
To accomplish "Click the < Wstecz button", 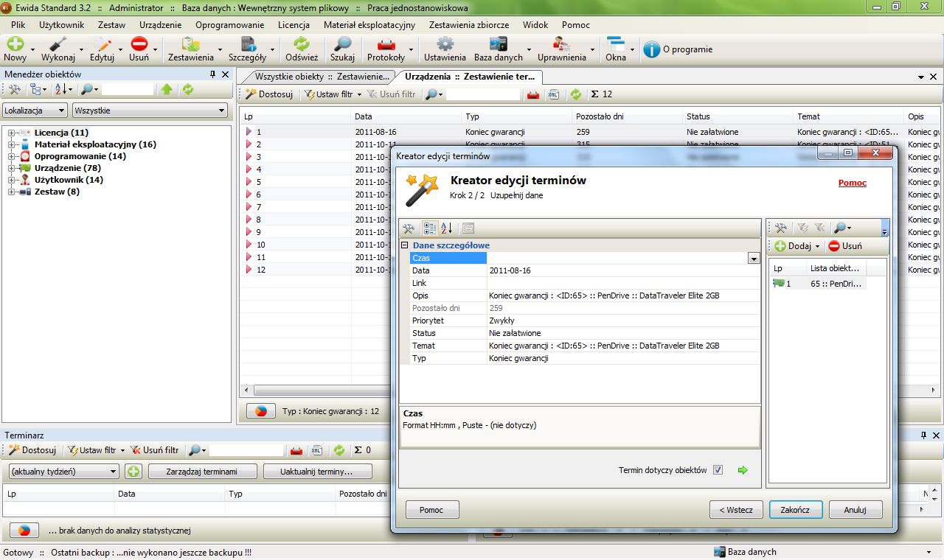I will [736, 510].
